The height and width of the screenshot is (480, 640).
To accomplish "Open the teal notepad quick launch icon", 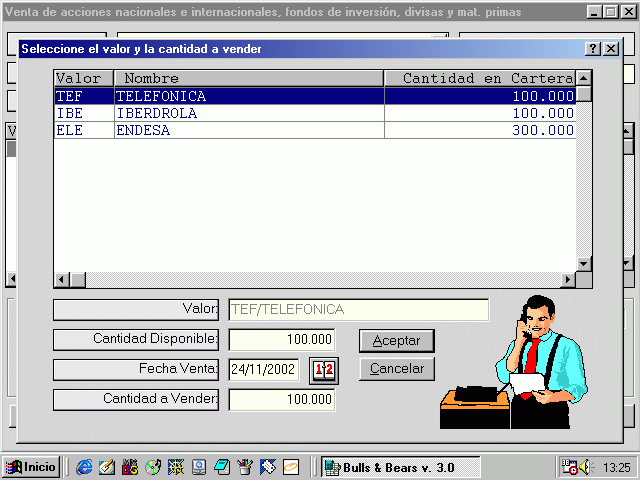I will tap(222, 467).
